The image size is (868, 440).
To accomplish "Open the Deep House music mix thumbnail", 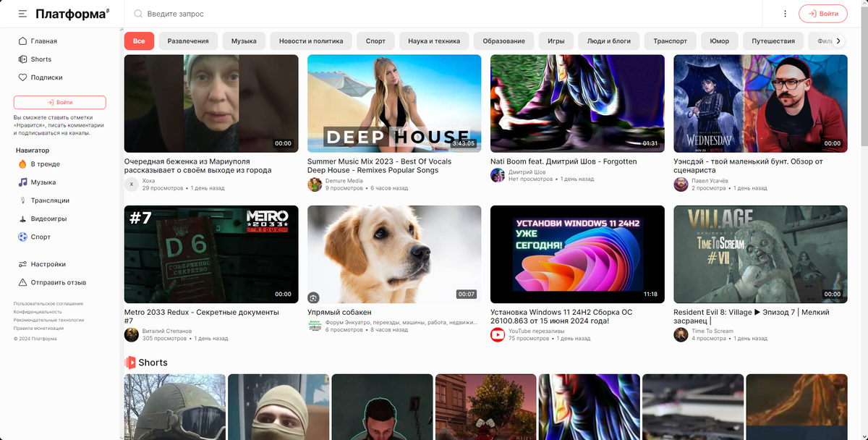I will pyautogui.click(x=394, y=103).
